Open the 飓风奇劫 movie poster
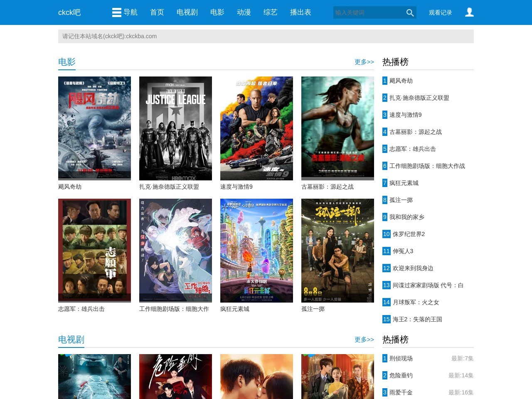532x399 pixels. [94, 128]
